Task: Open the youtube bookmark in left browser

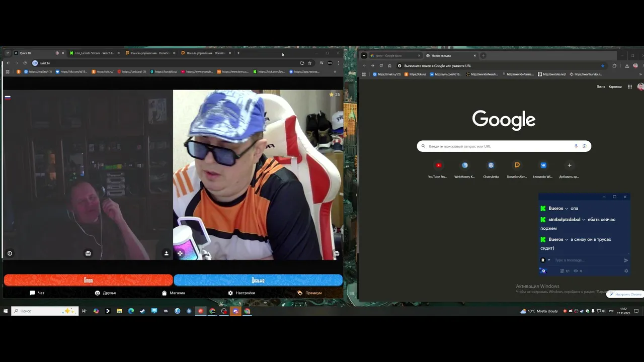Action: [x=197, y=71]
